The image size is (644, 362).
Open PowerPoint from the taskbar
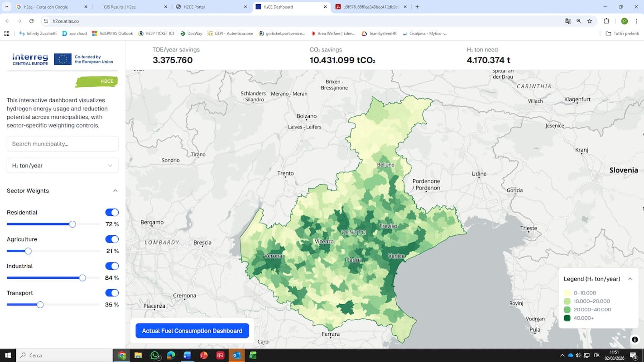point(203,355)
